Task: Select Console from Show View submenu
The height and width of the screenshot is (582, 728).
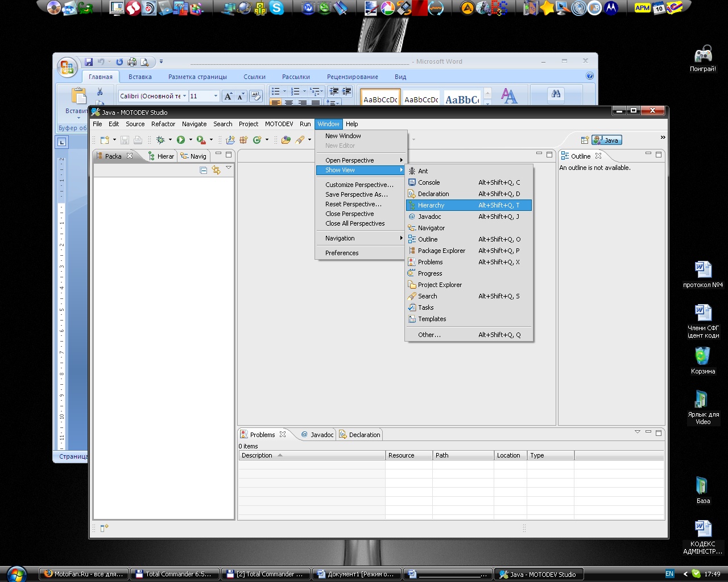Action: pos(469,182)
